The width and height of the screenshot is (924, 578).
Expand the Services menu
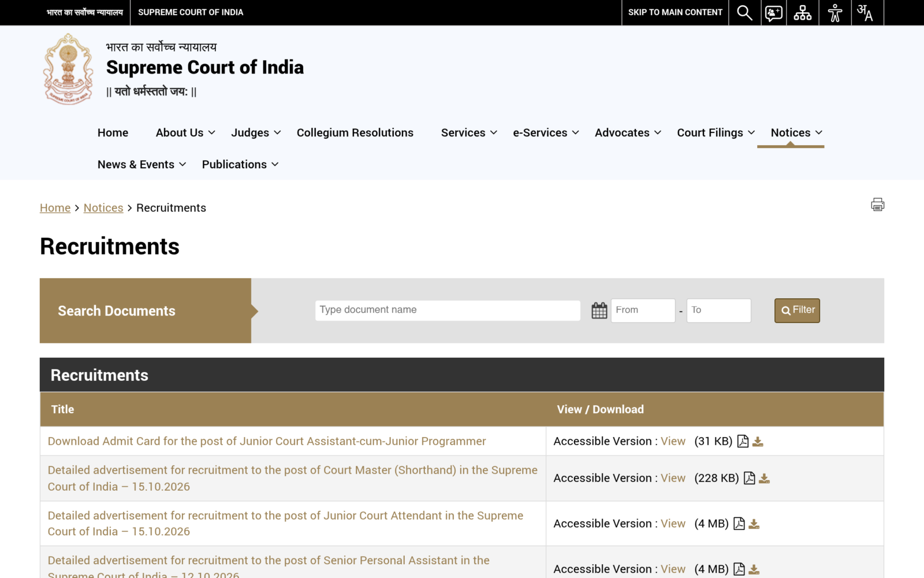click(x=469, y=132)
